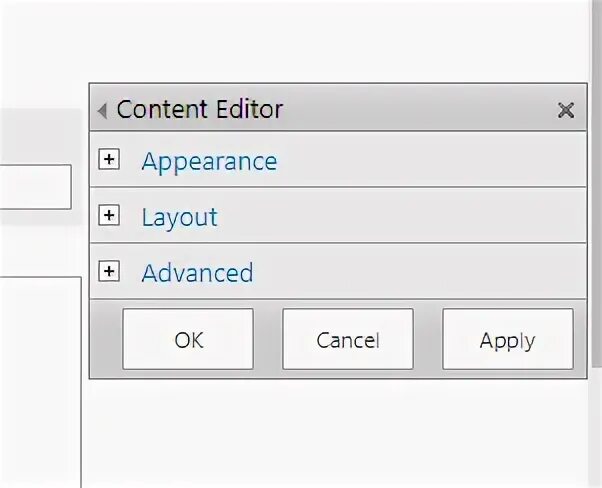602x488 pixels.
Task: Click blank space right of Advanced label
Action: 420,273
